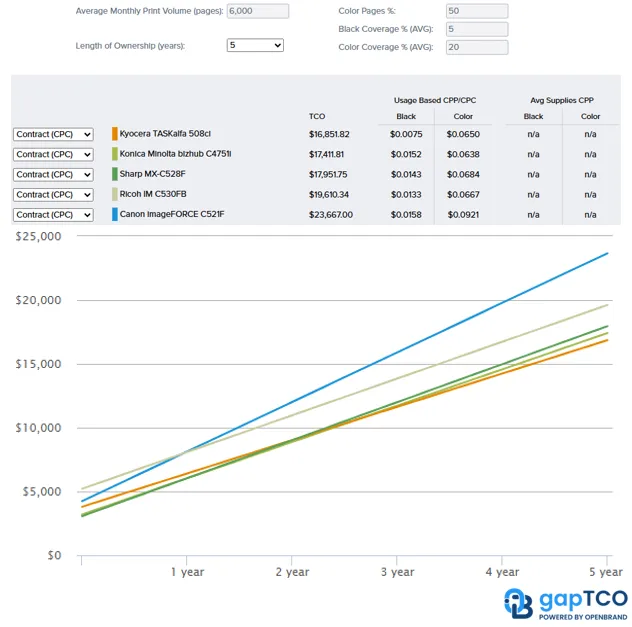The height and width of the screenshot is (627, 632).
Task: Select Kyocera TASKalfa 508ci product name
Action: click(165, 134)
